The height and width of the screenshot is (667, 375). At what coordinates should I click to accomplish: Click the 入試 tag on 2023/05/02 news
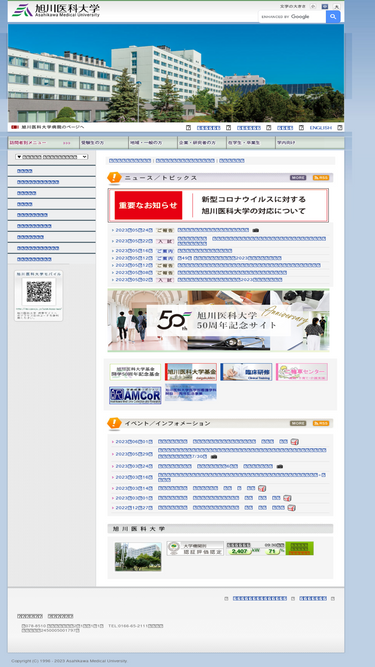pos(165,280)
